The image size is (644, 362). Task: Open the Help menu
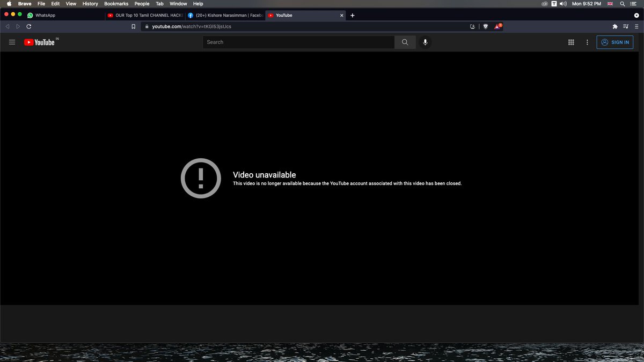tap(198, 4)
